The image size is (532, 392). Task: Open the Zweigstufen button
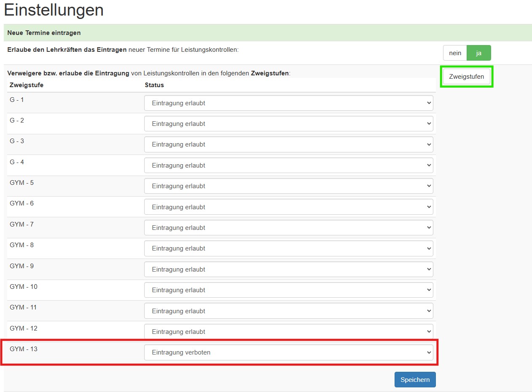tap(466, 77)
